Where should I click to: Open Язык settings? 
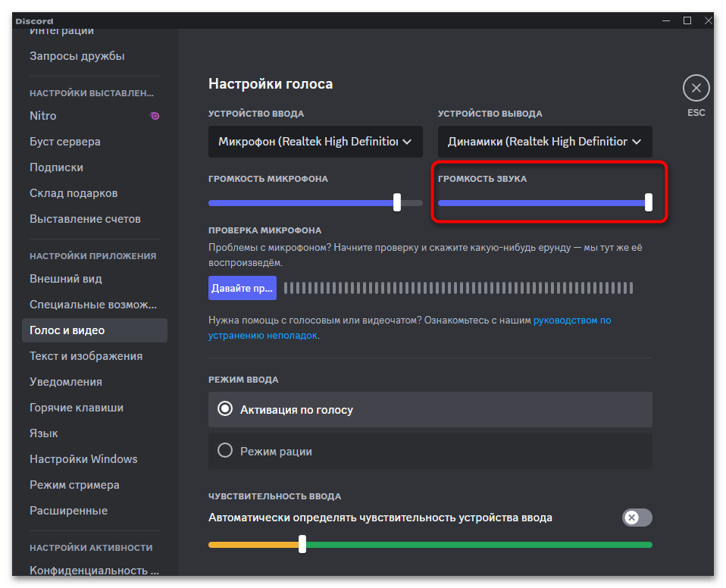95,433
